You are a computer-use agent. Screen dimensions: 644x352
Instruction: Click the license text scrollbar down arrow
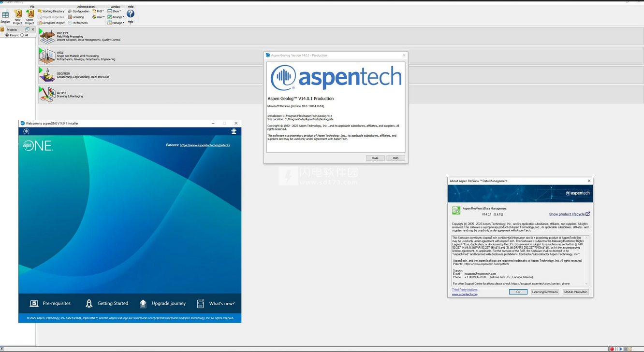click(587, 284)
